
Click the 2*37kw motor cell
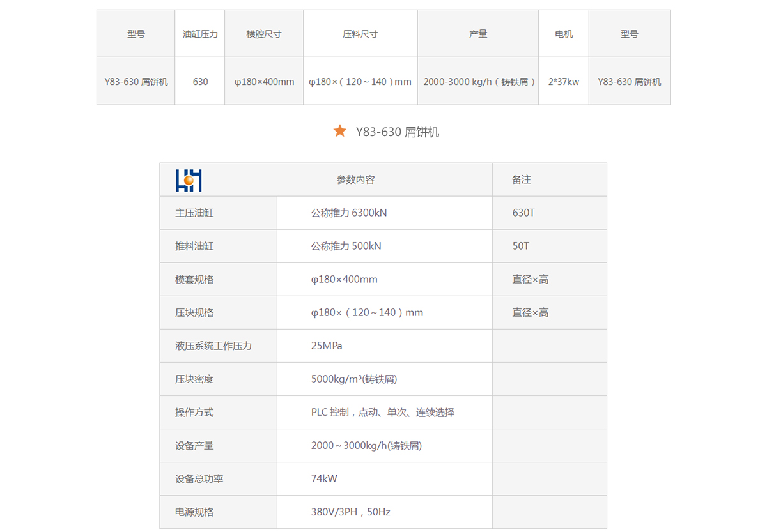point(564,81)
